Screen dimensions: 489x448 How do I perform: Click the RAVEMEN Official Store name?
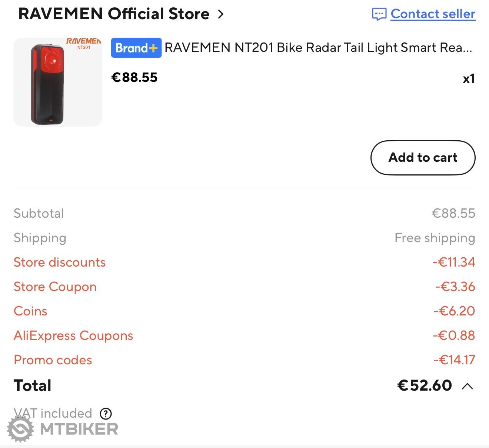[114, 14]
